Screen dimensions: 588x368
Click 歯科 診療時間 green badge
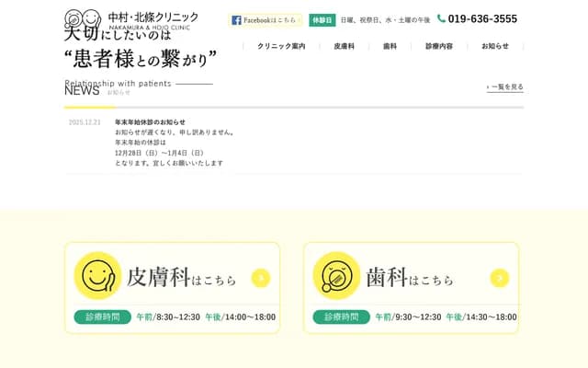pos(341,316)
